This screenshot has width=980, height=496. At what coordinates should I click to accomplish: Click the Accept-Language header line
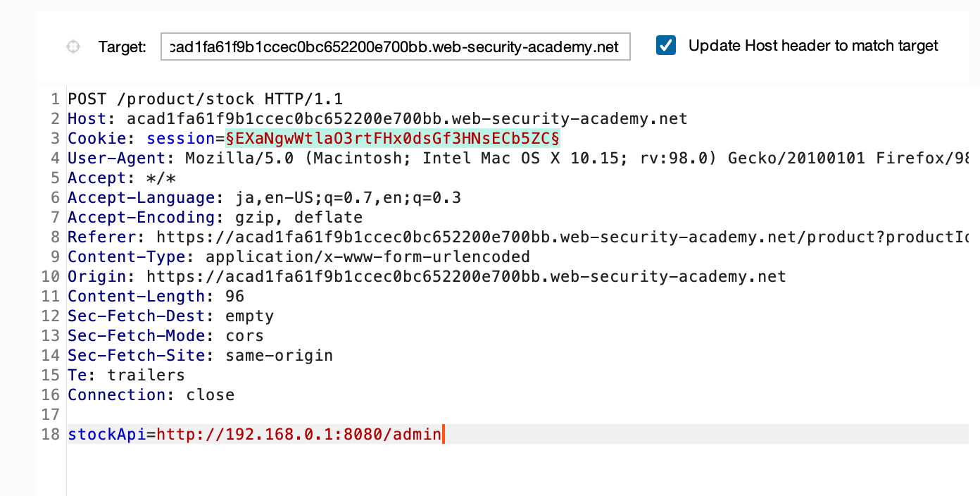click(264, 197)
